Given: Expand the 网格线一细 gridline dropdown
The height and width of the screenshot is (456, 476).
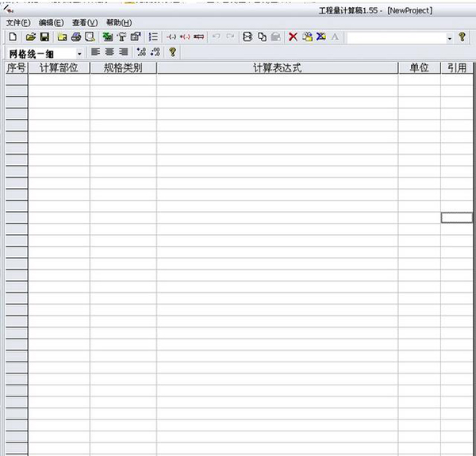Looking at the screenshot, I should point(79,53).
